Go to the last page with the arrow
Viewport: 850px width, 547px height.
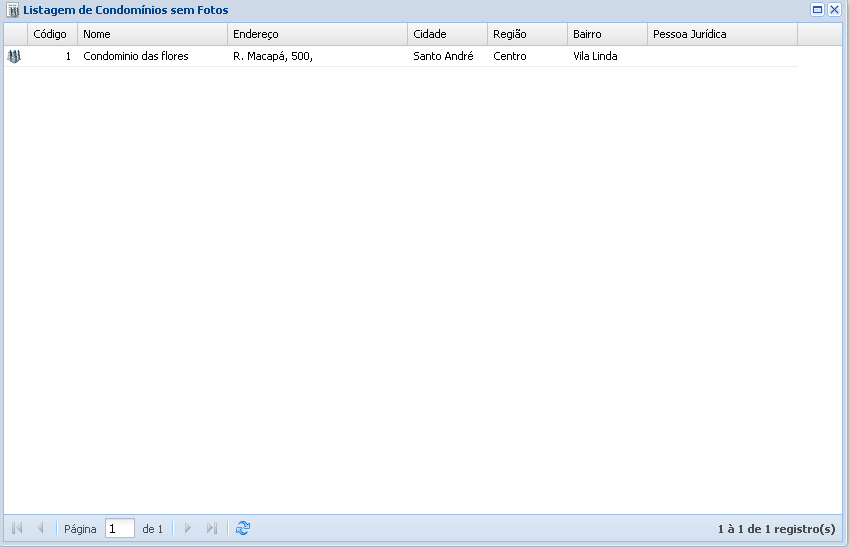211,528
